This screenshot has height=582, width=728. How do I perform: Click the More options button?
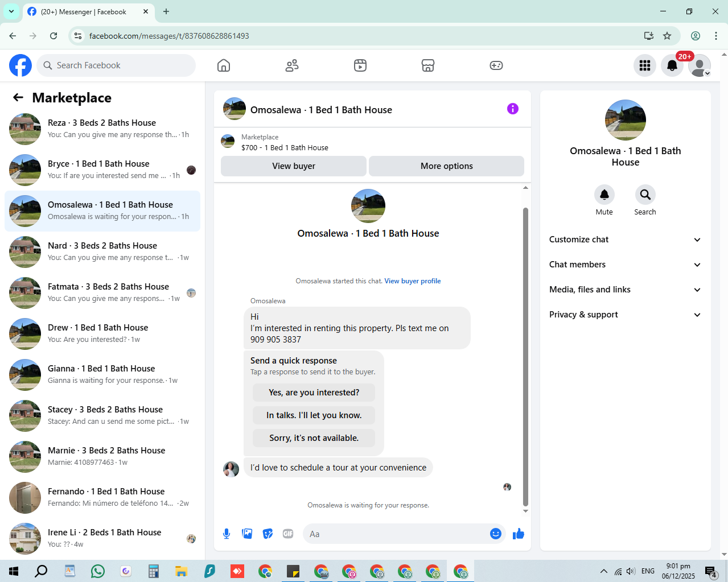(x=446, y=166)
